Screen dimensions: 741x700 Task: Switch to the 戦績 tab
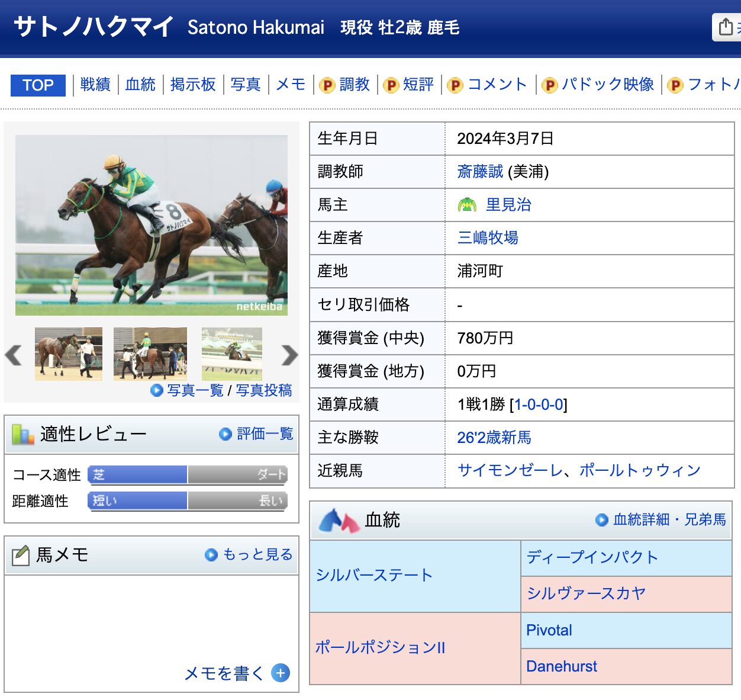click(95, 85)
